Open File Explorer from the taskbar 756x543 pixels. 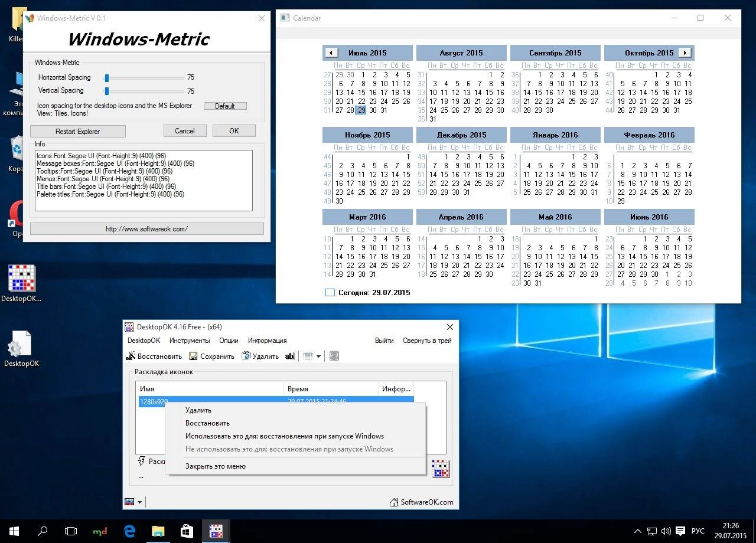tap(158, 531)
